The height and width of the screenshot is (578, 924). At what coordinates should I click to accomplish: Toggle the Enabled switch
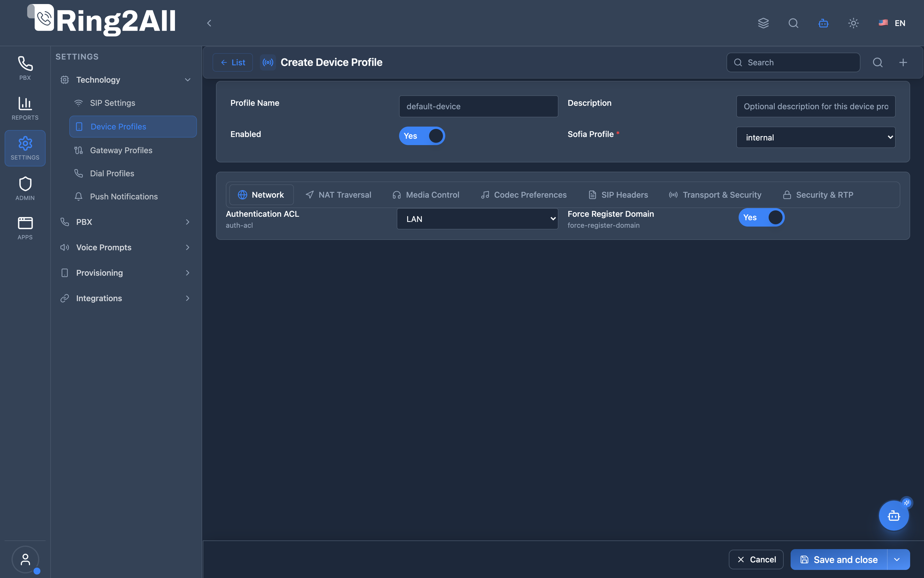pyautogui.click(x=422, y=136)
